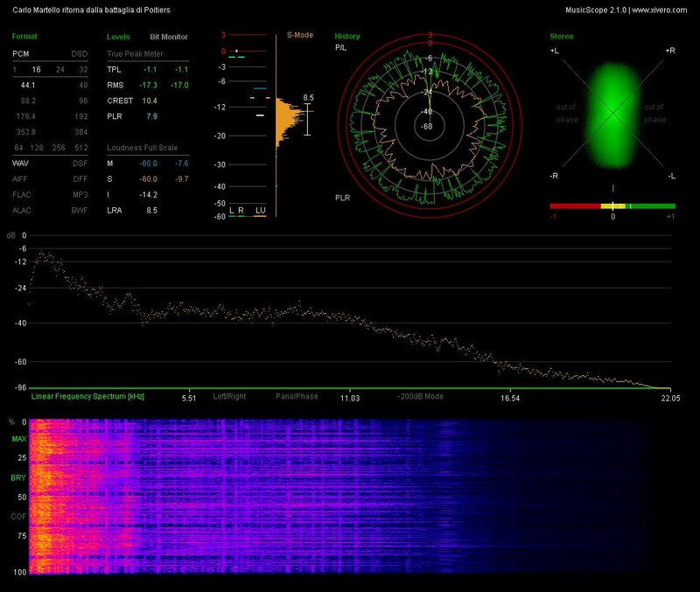
Task: Toggle S-Mode on the loudness meter
Action: [300, 35]
